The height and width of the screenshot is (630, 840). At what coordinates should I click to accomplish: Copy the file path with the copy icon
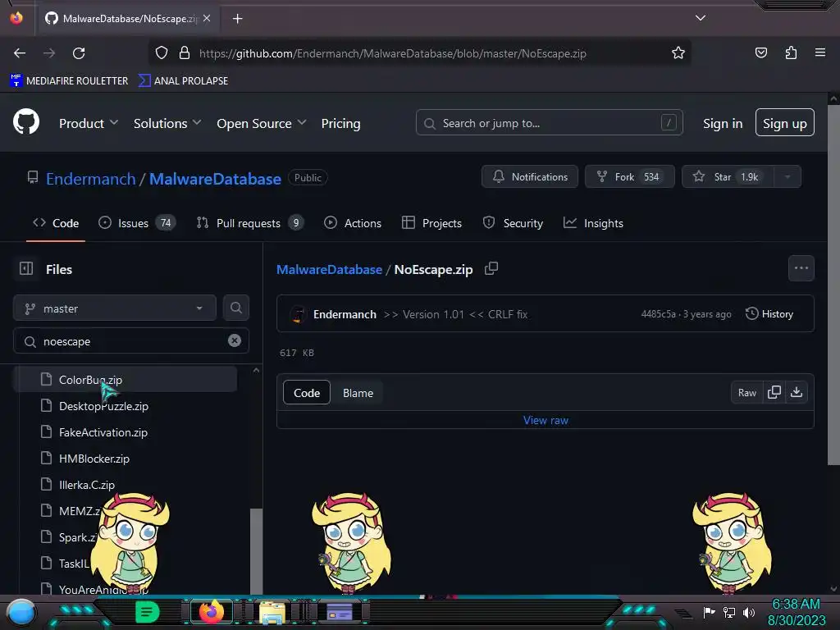[491, 268]
